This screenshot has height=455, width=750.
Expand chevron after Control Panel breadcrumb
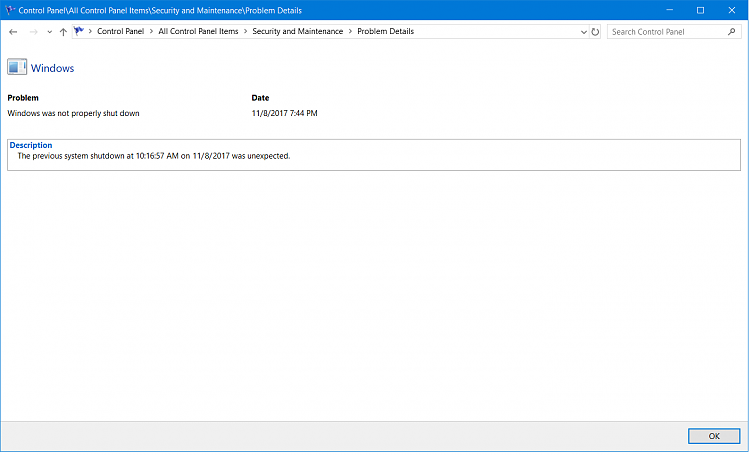[x=151, y=31]
